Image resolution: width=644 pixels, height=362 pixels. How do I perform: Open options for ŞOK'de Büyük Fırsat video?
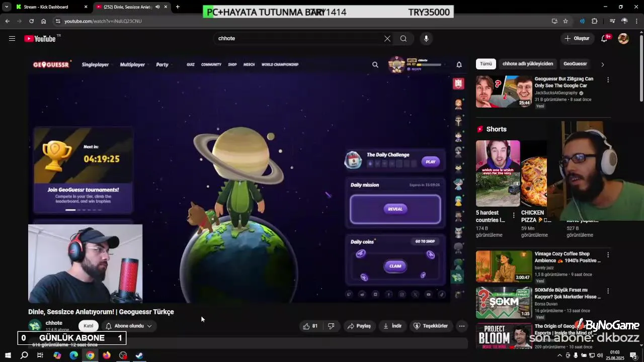[608, 291]
